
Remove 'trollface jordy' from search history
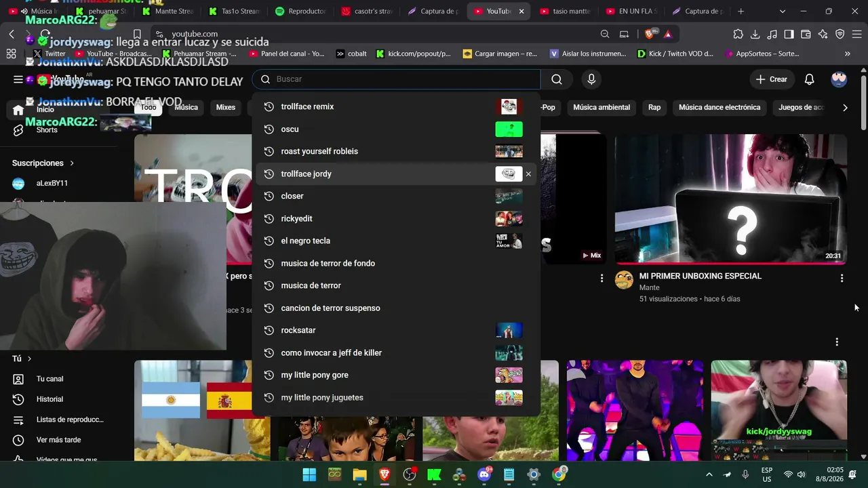pyautogui.click(x=528, y=174)
